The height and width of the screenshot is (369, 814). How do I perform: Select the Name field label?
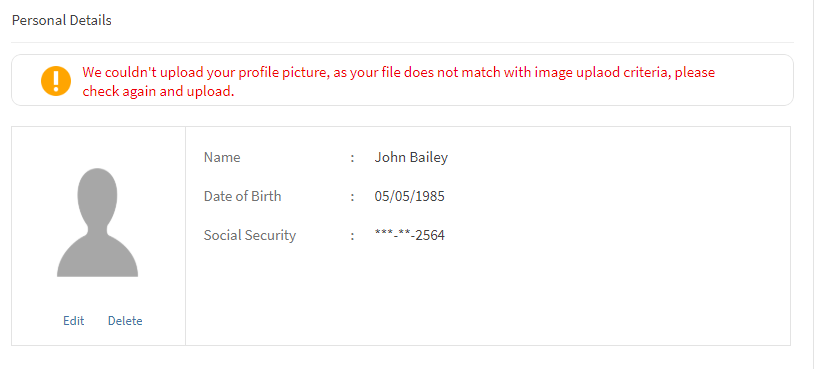[x=222, y=157]
